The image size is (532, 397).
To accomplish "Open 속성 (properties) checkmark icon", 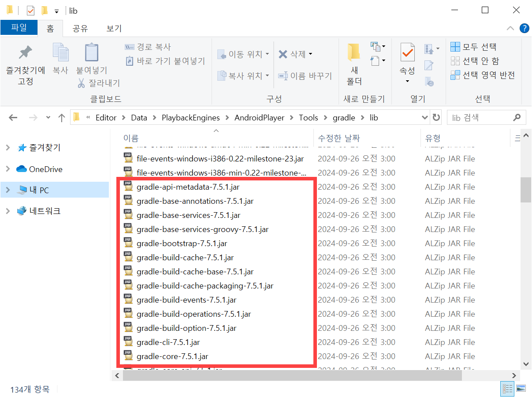I will (407, 52).
